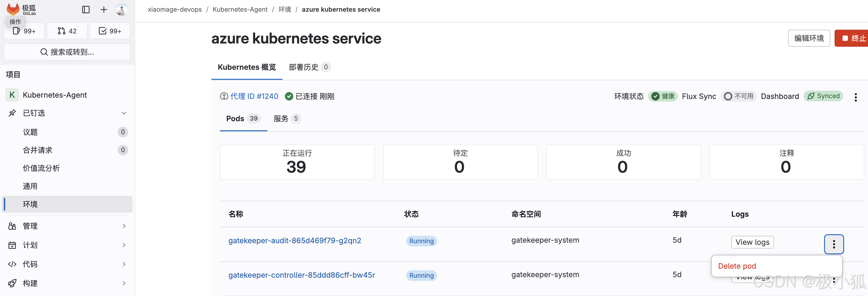868x296 pixels.
Task: Switch to 部署历史 tab
Action: [310, 67]
